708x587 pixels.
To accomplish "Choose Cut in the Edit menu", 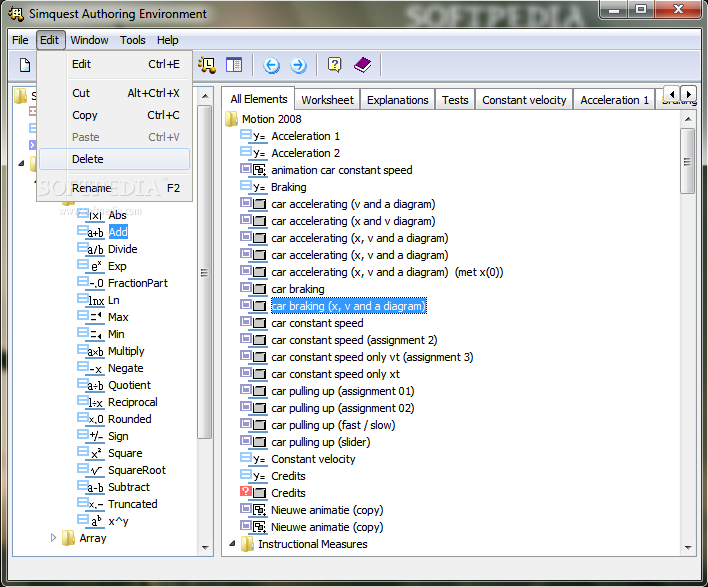I will point(114,93).
